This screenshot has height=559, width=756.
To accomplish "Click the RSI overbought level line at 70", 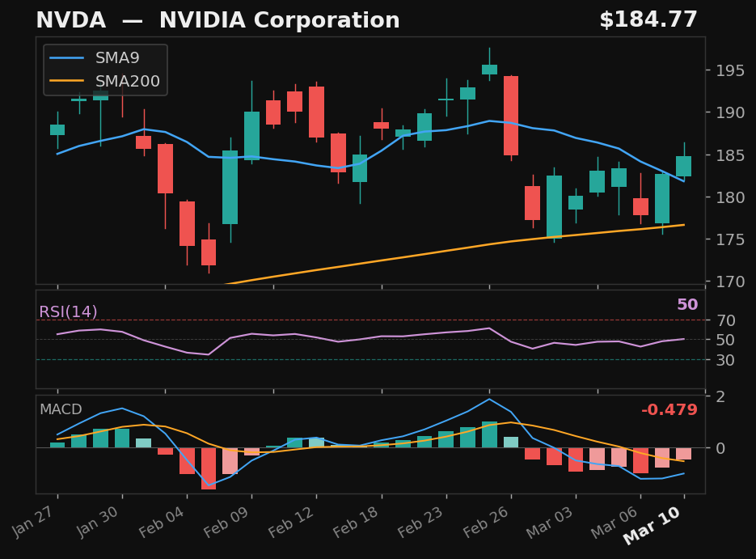I will (x=364, y=320).
